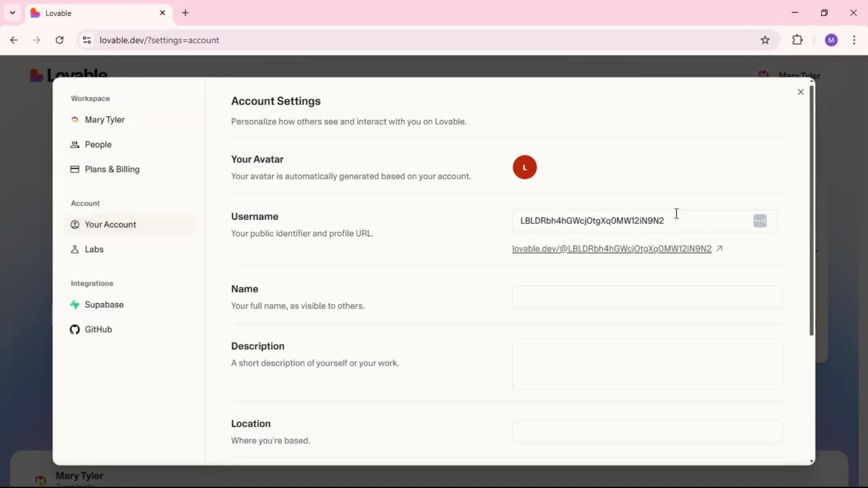The height and width of the screenshot is (488, 868).
Task: Go back to the previous browser page
Action: coord(14,40)
